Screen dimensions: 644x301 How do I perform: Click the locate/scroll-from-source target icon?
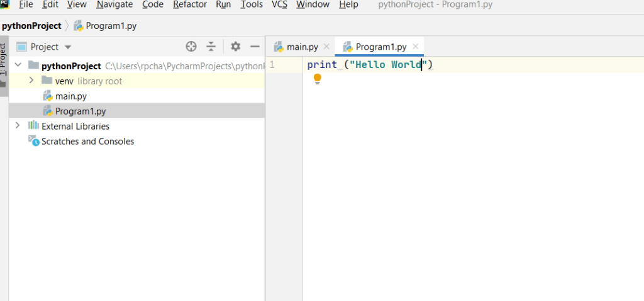pos(191,47)
